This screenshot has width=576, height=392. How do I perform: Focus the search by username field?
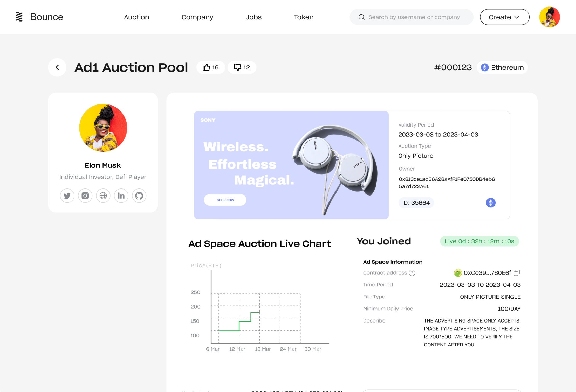tap(414, 17)
